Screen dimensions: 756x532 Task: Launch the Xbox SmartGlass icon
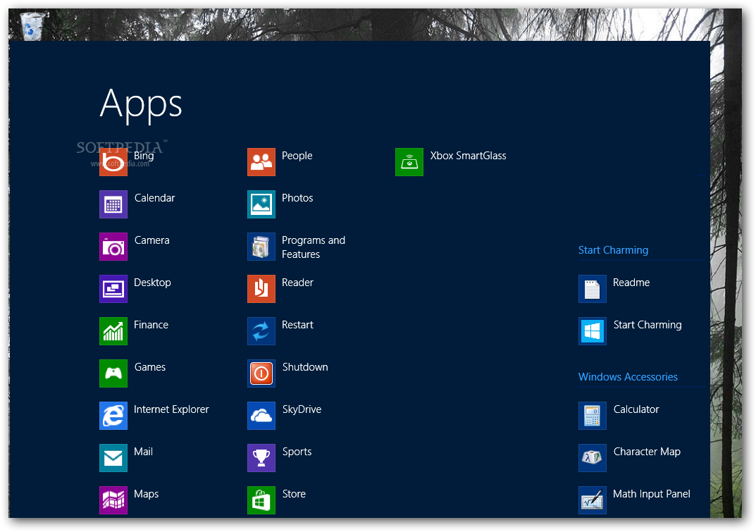click(x=409, y=162)
